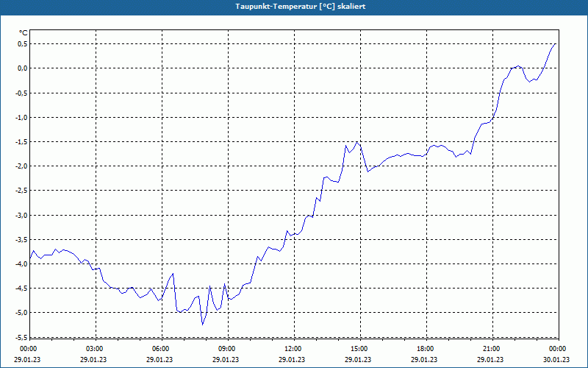Select the -2,5 y-axis value

pos(21,191)
